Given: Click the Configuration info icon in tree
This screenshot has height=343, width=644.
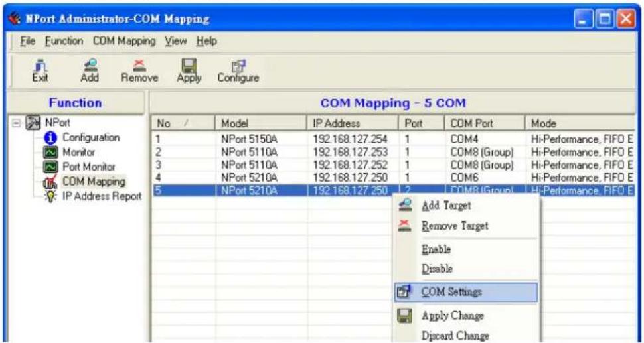Looking at the screenshot, I should [50, 138].
